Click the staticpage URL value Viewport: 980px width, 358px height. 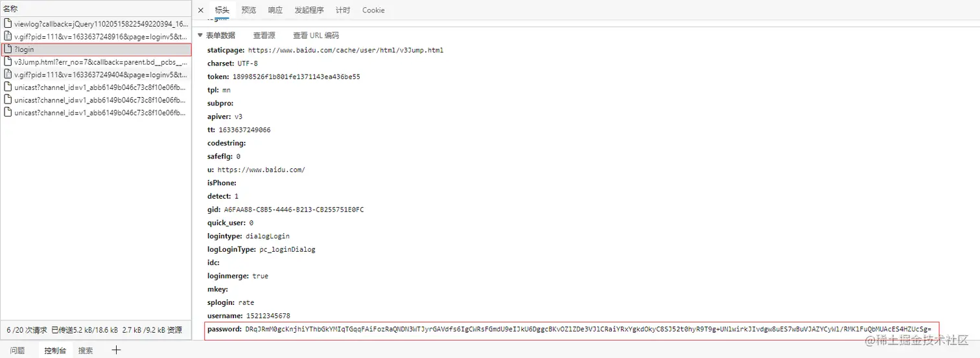345,50
